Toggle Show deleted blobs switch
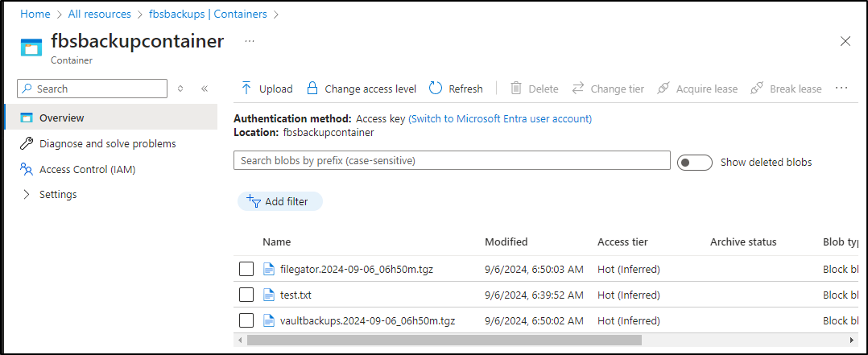868x355 pixels. 695,163
